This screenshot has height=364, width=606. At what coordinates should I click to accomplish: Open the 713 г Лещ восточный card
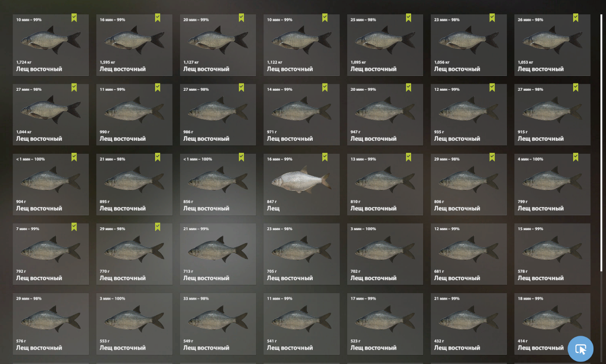tap(218, 254)
